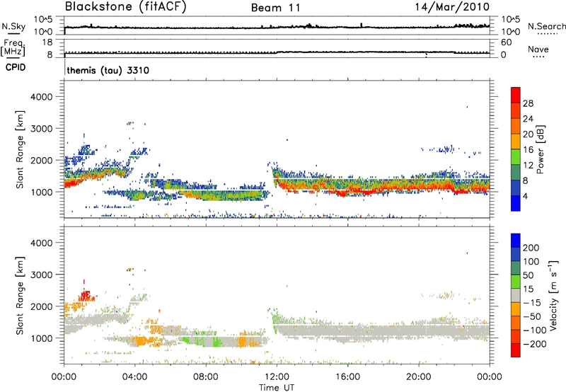Click the '4000' tick on the power panel
This screenshot has width=566, height=392.
[x=41, y=97]
